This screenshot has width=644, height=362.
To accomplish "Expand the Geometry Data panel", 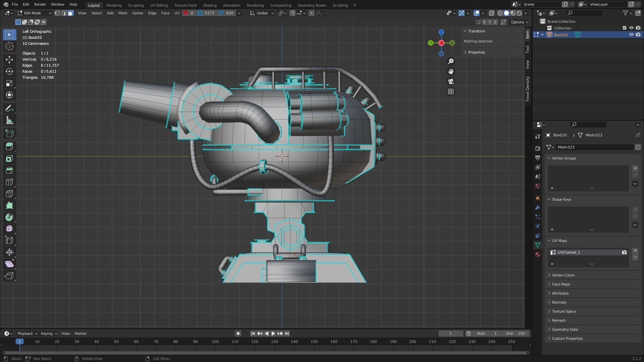I will point(565,329).
